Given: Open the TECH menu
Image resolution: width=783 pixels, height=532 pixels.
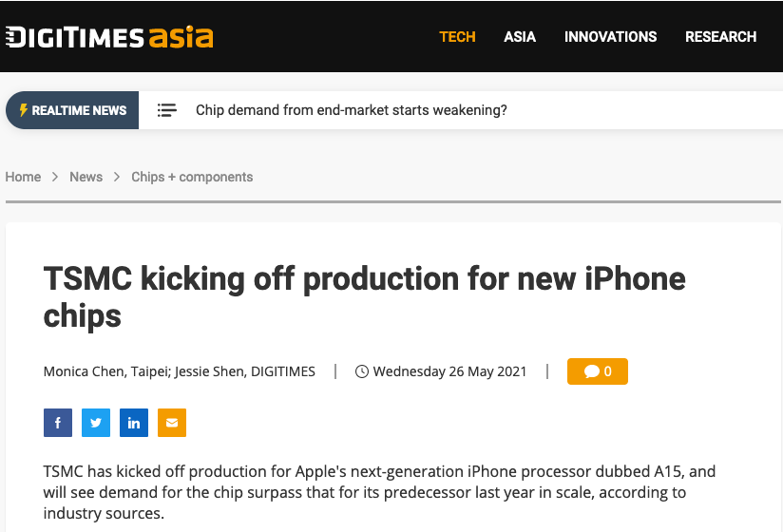Looking at the screenshot, I should point(457,36).
